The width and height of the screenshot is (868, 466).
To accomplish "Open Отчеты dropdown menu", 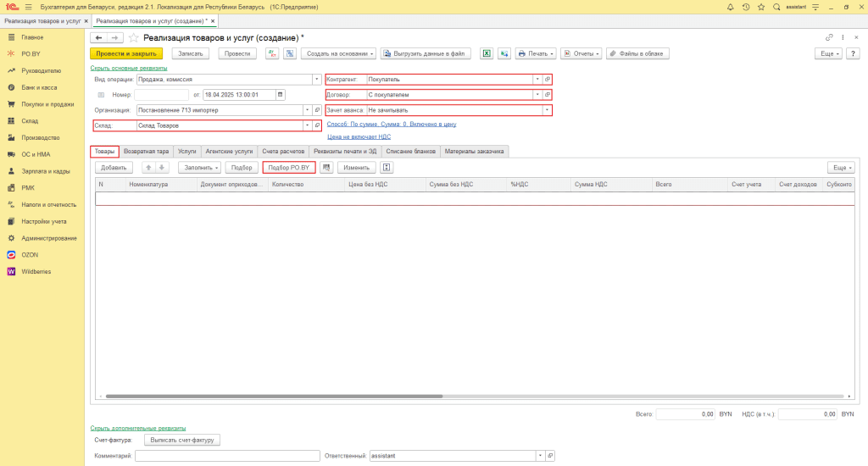I will 581,53.
